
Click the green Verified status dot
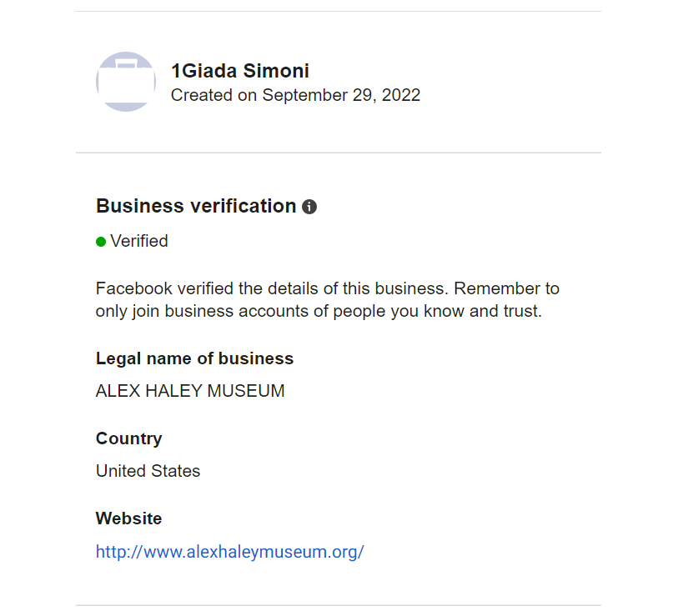pyautogui.click(x=101, y=242)
